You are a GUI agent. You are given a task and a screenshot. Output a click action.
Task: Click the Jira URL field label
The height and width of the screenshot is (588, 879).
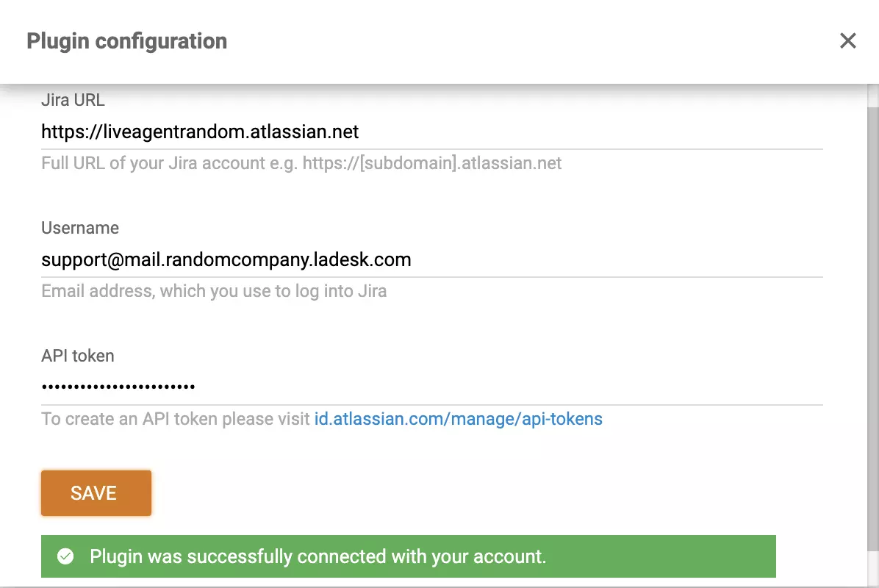pyautogui.click(x=73, y=99)
